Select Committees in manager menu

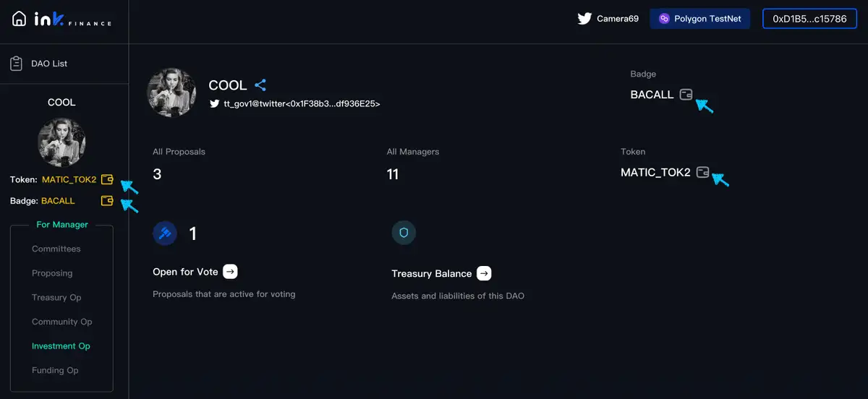click(56, 249)
